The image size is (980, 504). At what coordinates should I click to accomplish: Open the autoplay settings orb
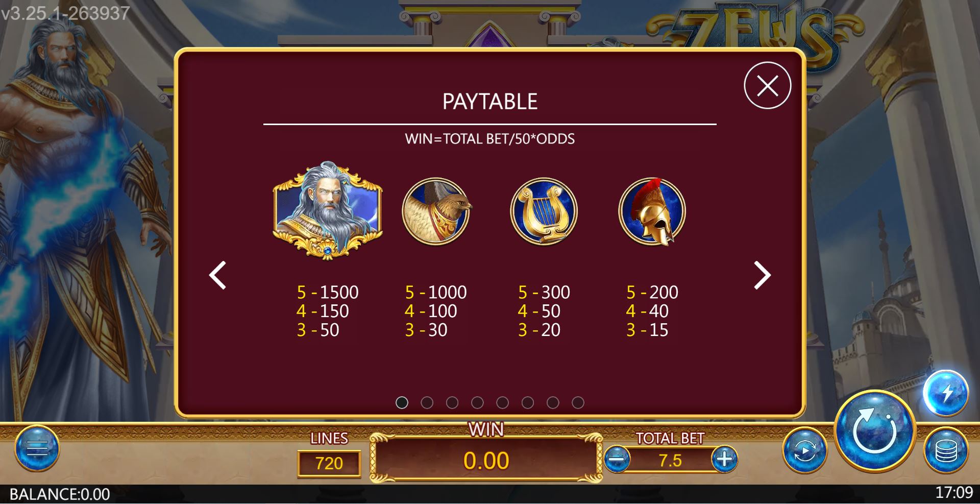[805, 450]
